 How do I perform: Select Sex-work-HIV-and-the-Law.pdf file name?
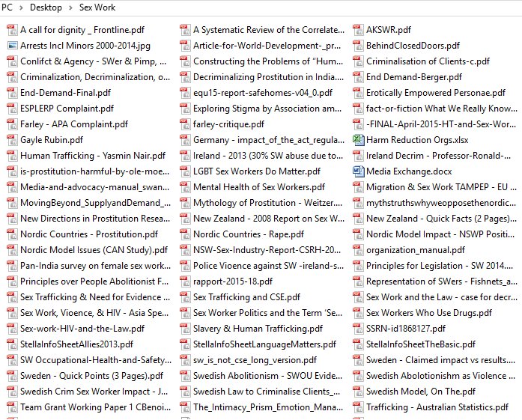(82, 329)
